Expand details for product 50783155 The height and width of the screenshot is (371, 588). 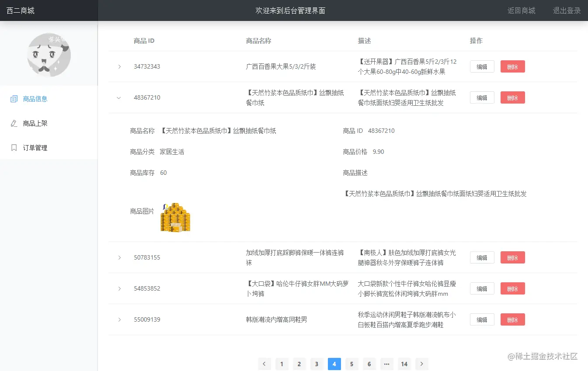119,257
